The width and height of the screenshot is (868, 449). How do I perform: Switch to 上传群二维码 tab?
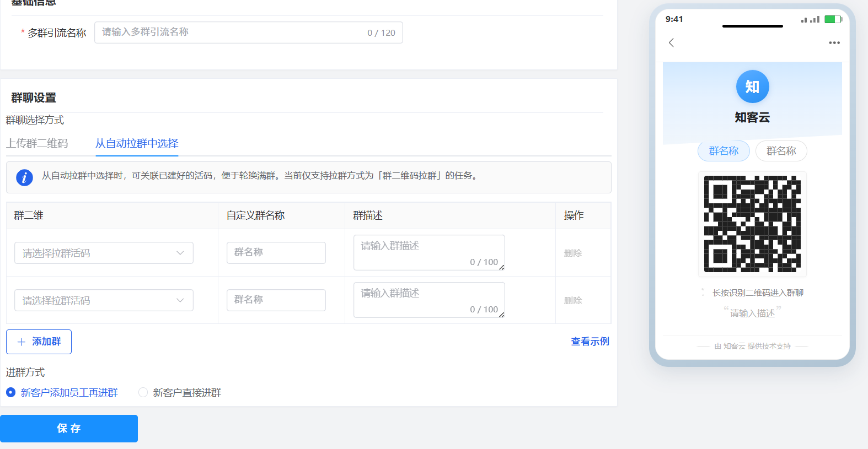(37, 143)
